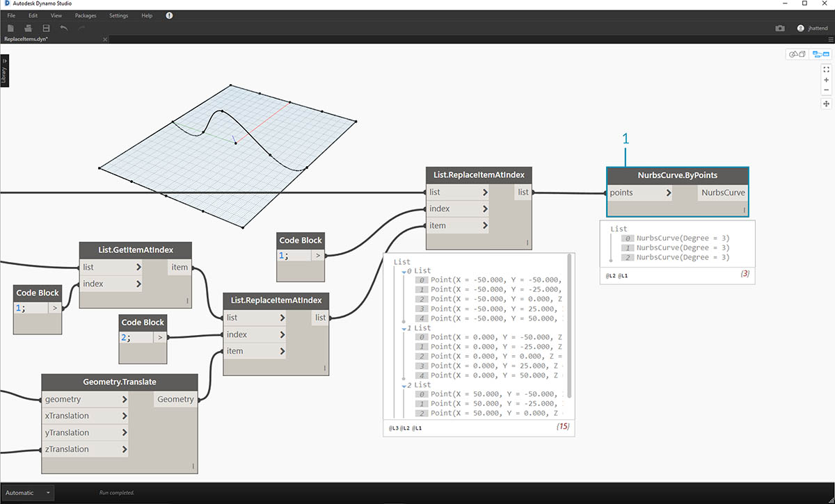This screenshot has height=504, width=835.
Task: Open the Packages menu
Action: tap(86, 15)
